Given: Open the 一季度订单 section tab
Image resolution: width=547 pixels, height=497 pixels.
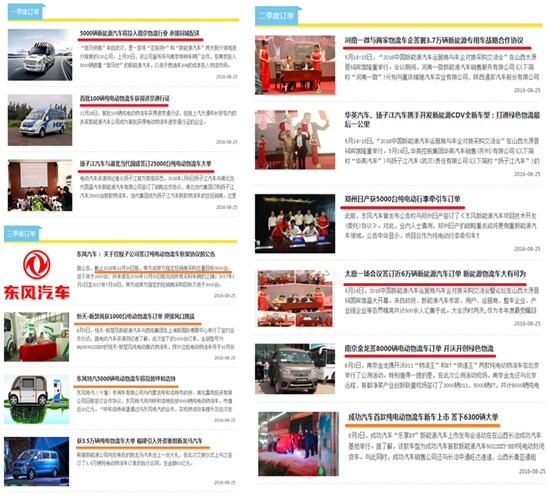Looking at the screenshot, I should pyautogui.click(x=25, y=12).
